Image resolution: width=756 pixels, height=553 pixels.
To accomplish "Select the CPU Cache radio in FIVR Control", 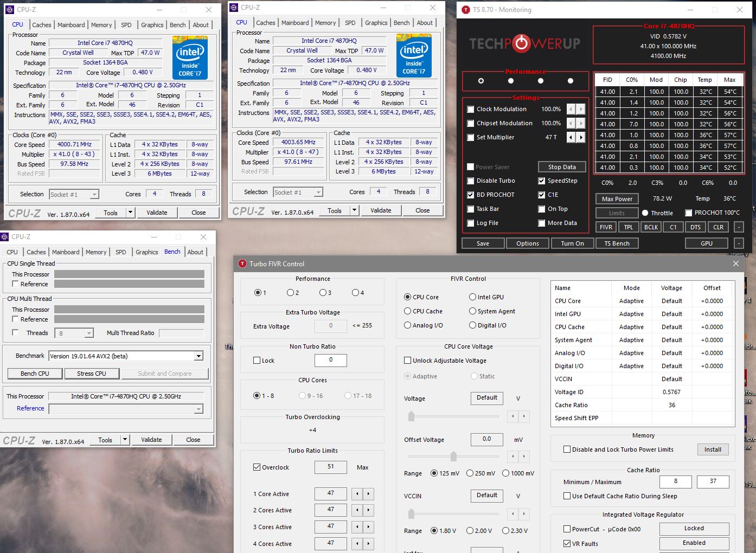I will 408,311.
